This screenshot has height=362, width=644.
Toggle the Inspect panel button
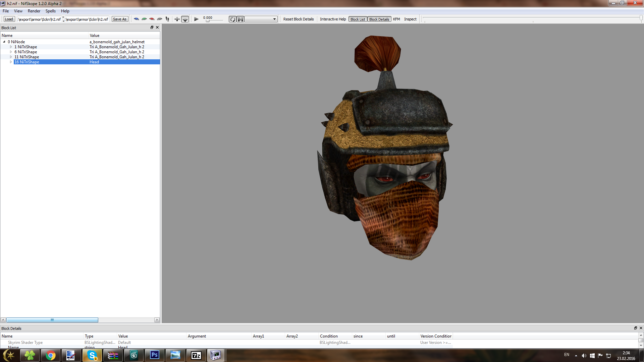pos(410,19)
